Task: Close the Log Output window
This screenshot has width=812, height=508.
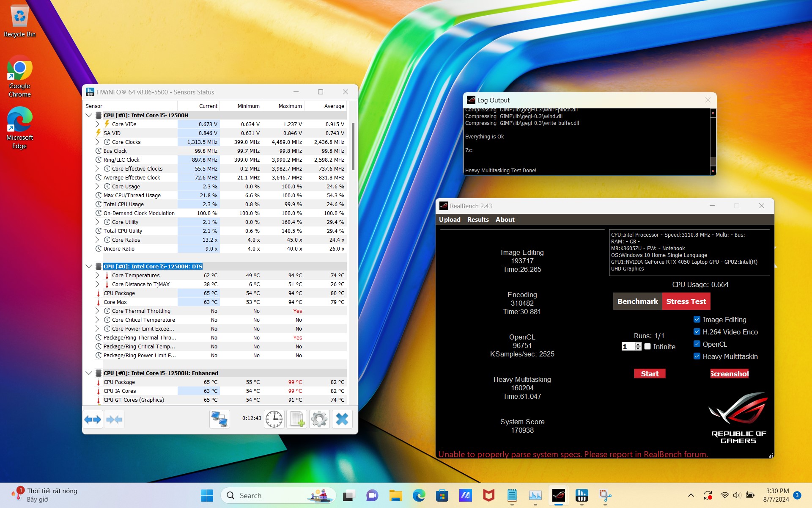Action: [x=708, y=100]
